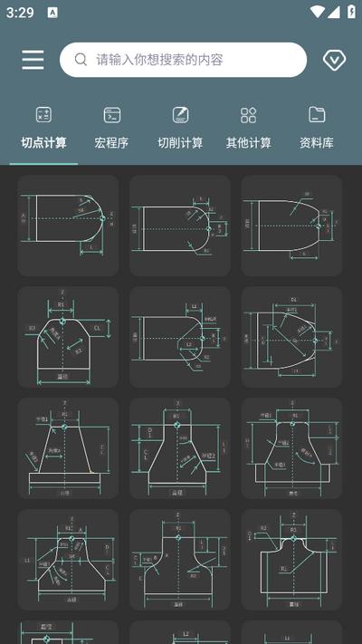This screenshot has width=362, height=644.
Task: Open the middle diagram in the third row
Action: pos(180,448)
